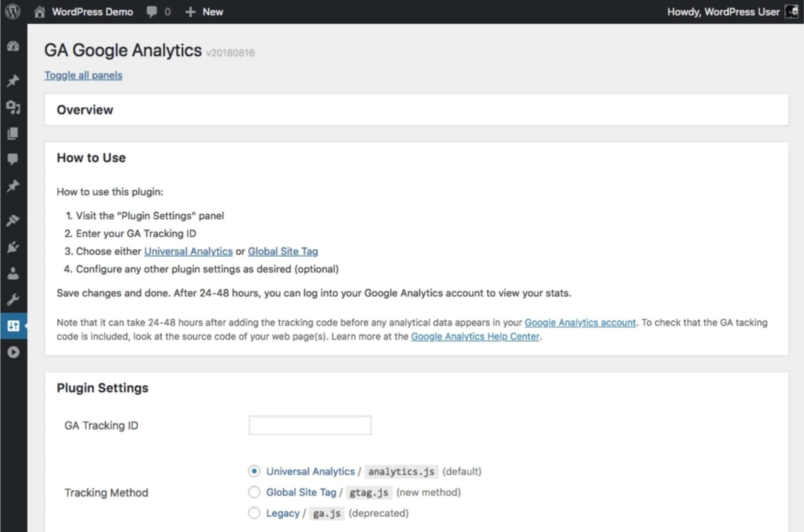Screen dimensions: 804x532
Task: Open the Media icon in sidebar
Action: pos(13,107)
